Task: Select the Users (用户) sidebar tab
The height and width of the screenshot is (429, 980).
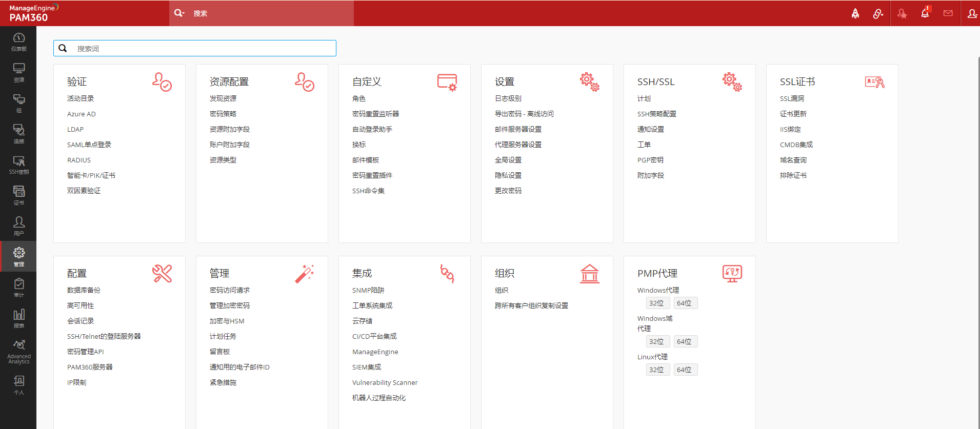Action: point(18,226)
